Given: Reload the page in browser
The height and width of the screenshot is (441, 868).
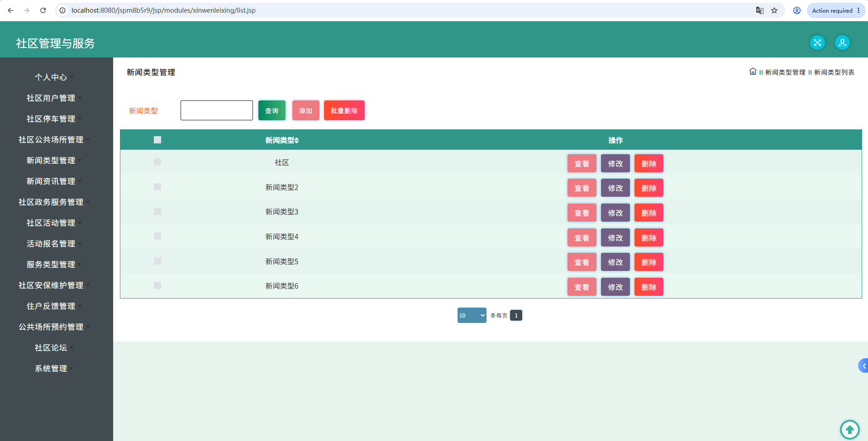Looking at the screenshot, I should click(x=43, y=10).
